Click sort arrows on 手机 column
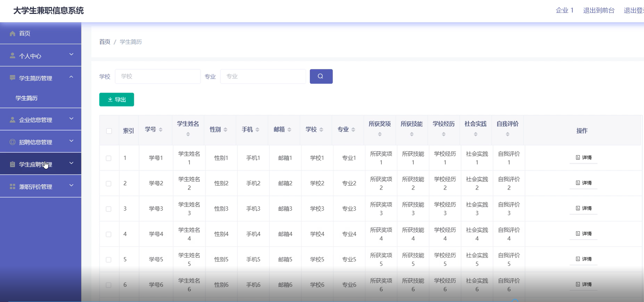 click(x=257, y=129)
